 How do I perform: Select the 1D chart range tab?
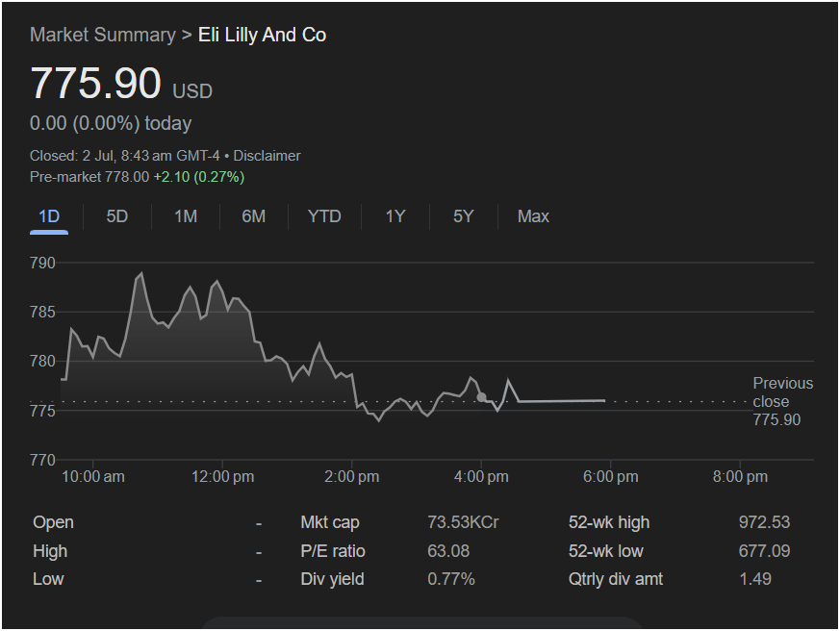pyautogui.click(x=49, y=217)
